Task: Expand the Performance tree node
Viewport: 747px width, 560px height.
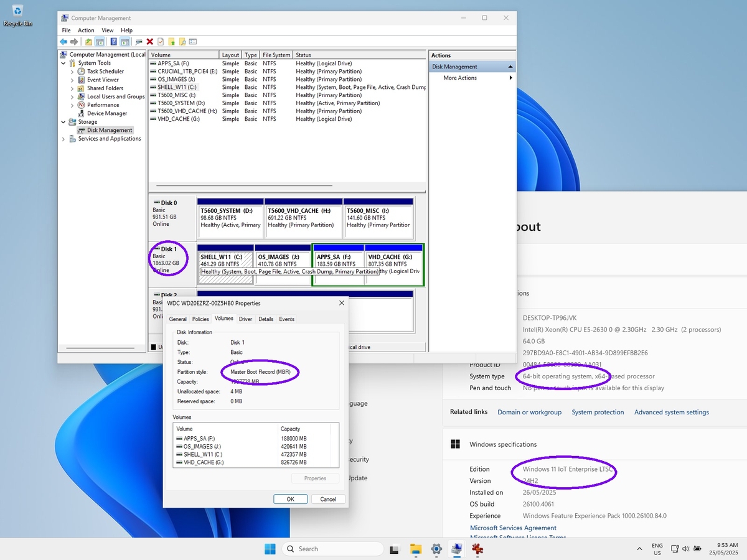Action: 72,105
